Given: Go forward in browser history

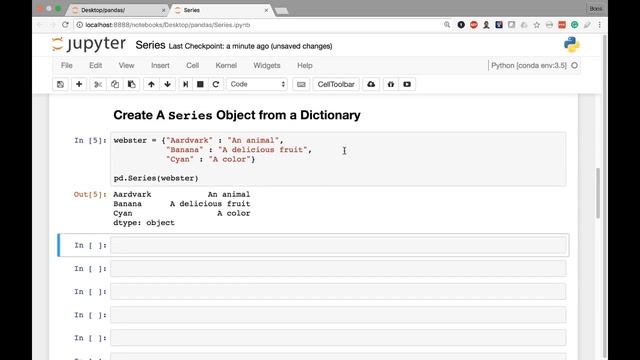Looking at the screenshot, I should (x=52, y=25).
